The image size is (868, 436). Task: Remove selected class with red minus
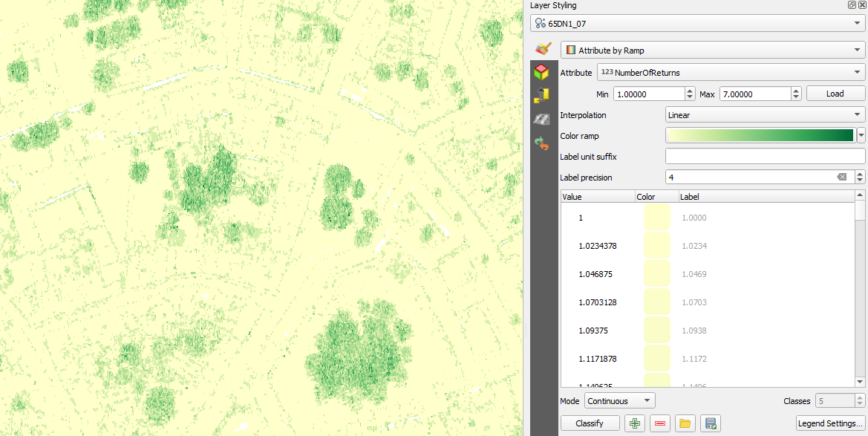tap(660, 423)
